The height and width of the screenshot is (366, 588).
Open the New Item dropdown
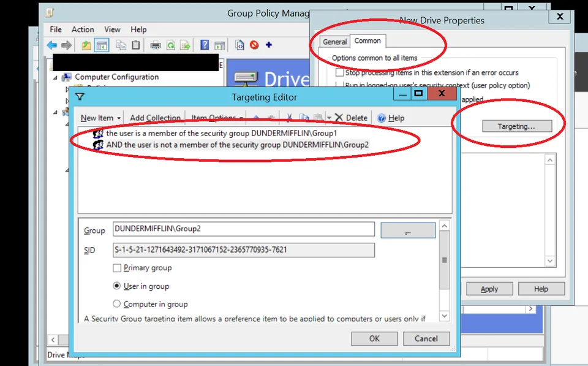100,118
